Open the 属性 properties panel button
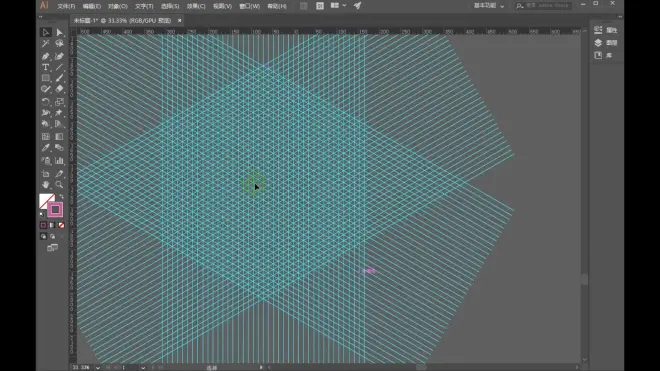Screen dimensions: 660x371 pos(605,30)
